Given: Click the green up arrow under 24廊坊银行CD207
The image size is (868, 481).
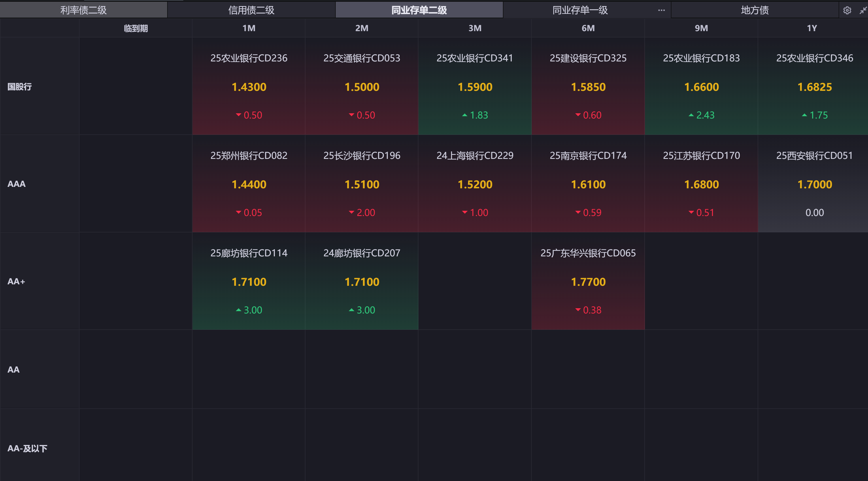Looking at the screenshot, I should click(x=352, y=310).
